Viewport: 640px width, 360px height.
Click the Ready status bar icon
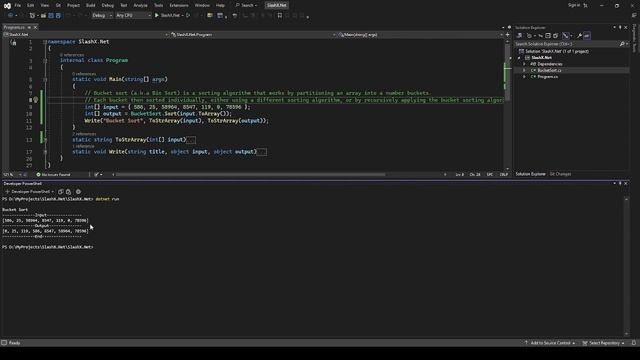pyautogui.click(x=4, y=343)
